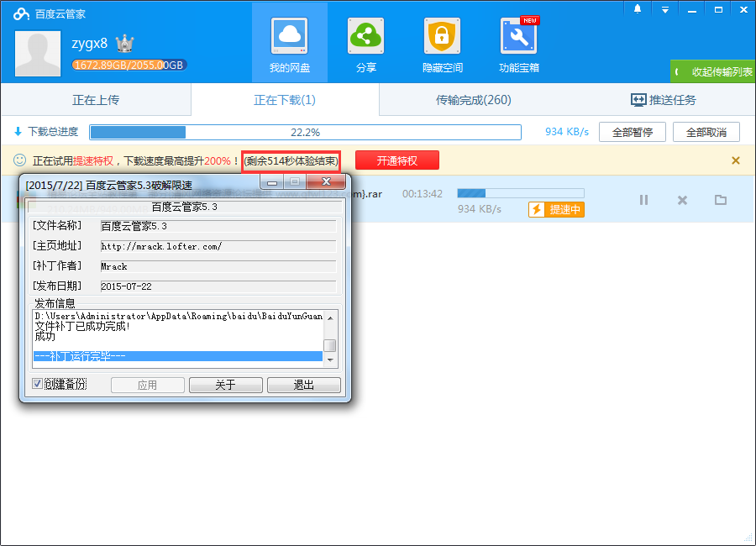Cancel the rar download with X icon
The image size is (756, 546).
click(682, 200)
